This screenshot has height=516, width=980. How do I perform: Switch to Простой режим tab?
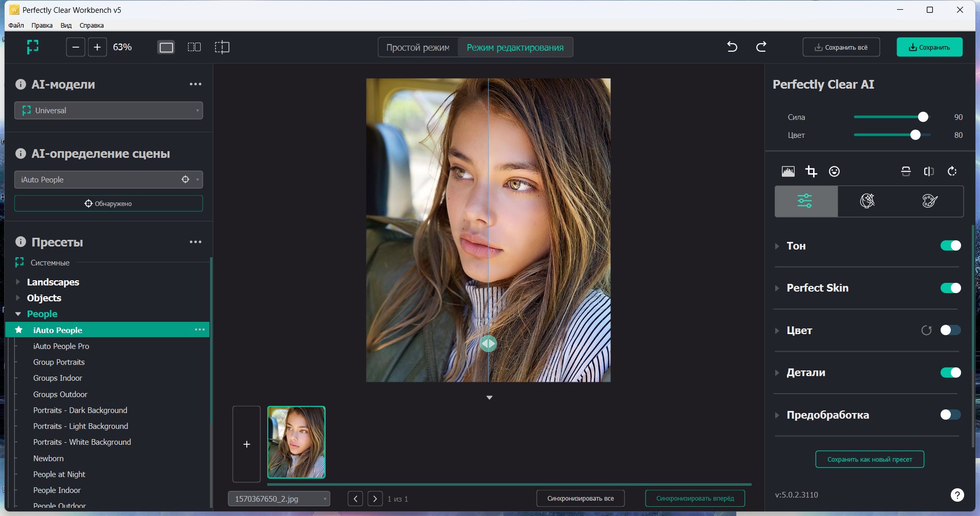coord(418,47)
